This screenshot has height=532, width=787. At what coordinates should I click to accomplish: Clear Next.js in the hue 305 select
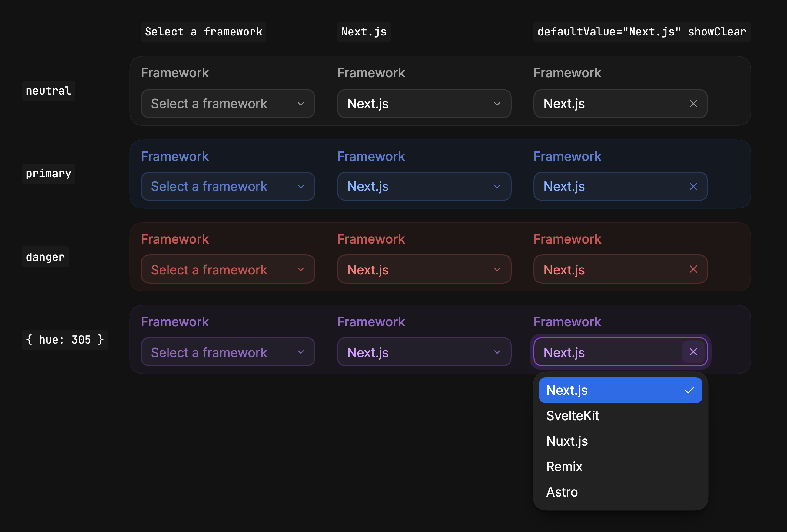693,352
